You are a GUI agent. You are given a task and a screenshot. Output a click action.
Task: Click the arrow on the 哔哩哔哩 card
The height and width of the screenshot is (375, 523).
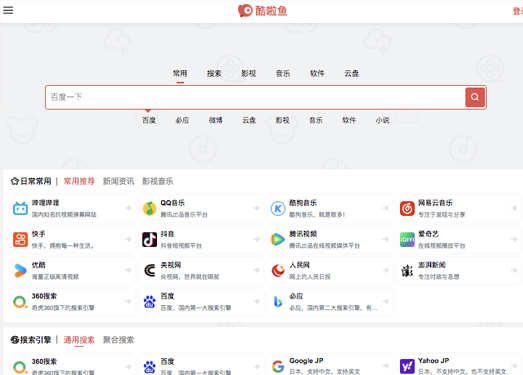[128, 208]
